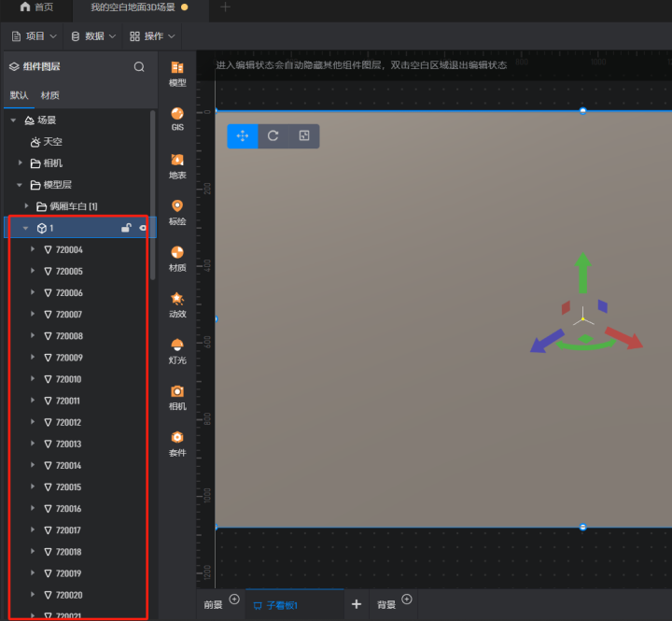Expand mesh node 720010
This screenshot has width=672, height=621.
(x=33, y=379)
